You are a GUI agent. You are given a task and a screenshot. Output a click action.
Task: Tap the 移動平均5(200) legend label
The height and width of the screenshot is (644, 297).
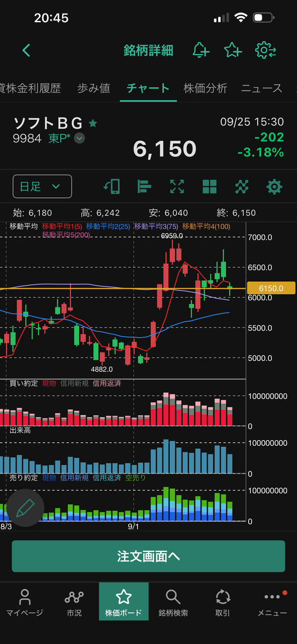[67, 235]
